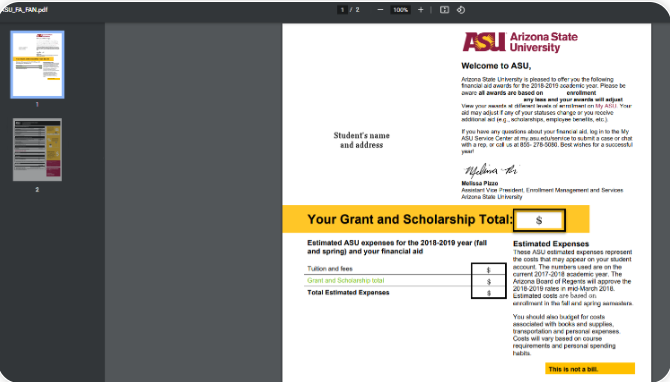Click the Tuition and fees amount cell
Image resolution: width=670 pixels, height=382 pixels.
click(489, 270)
